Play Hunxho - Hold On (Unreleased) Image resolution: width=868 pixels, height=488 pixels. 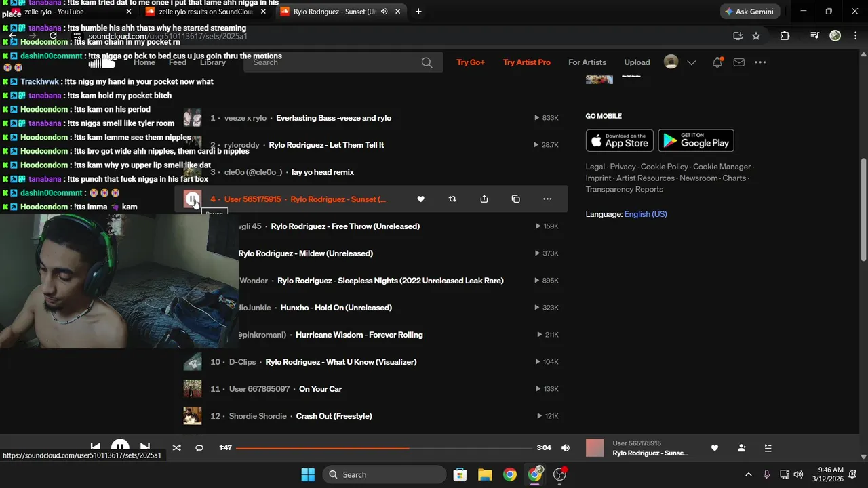coord(336,308)
